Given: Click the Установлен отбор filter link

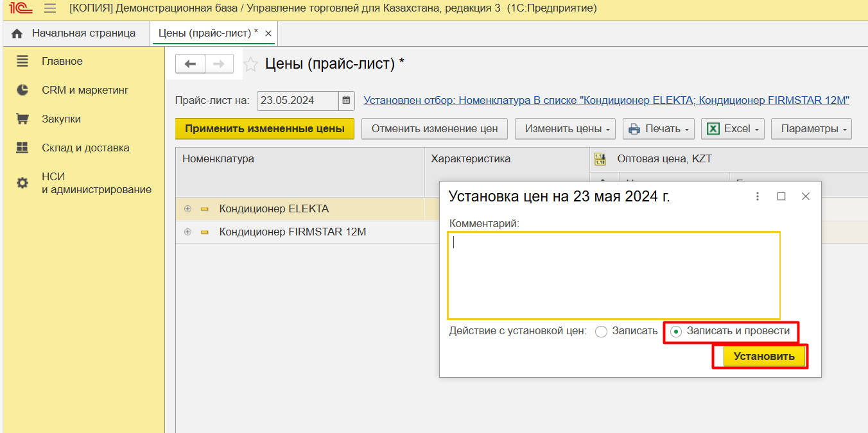Looking at the screenshot, I should 606,101.
